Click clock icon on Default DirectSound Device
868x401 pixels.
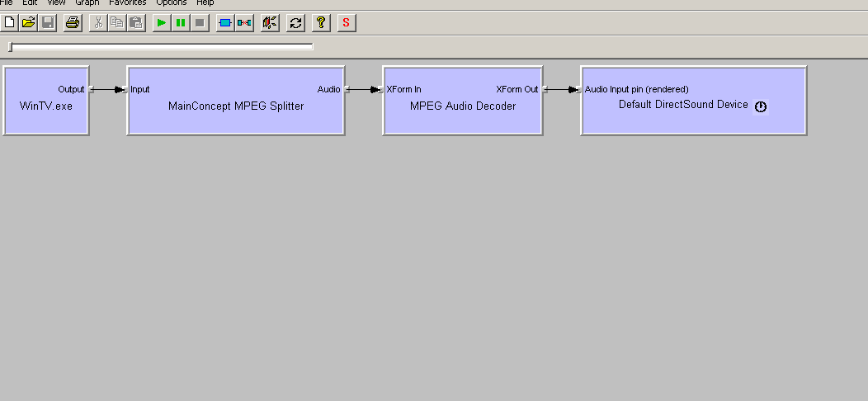(x=761, y=106)
